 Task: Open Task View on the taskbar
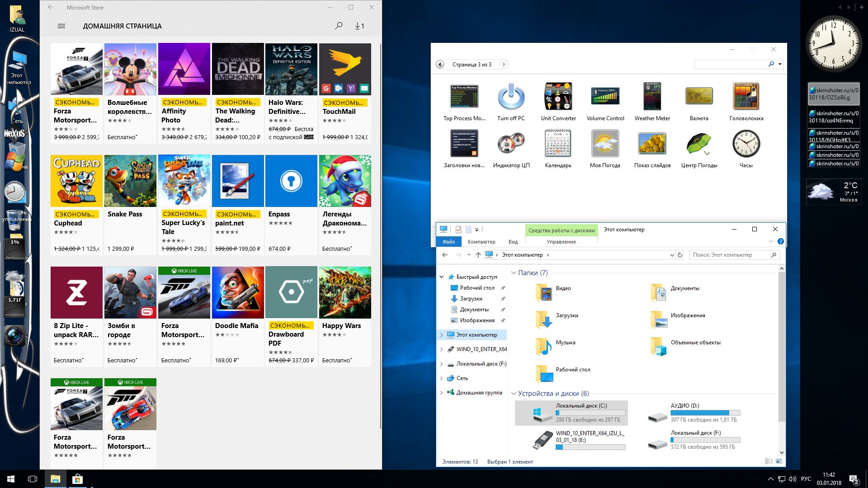(33, 479)
